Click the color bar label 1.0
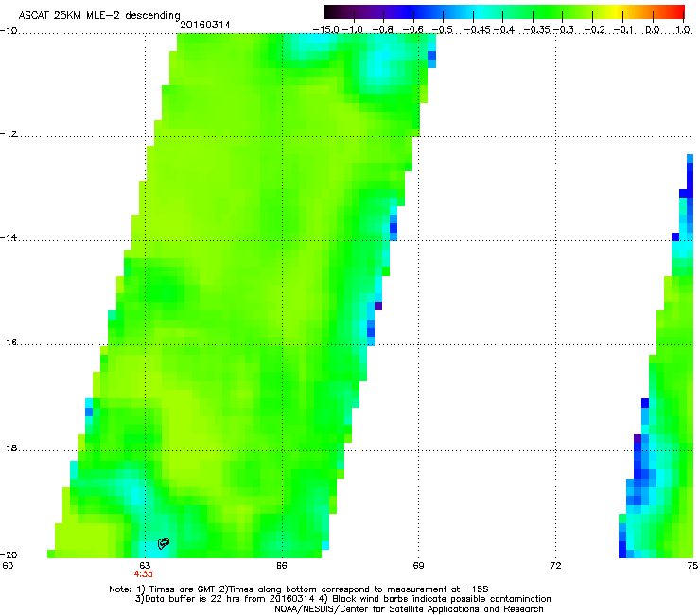This screenshot has width=700, height=615. [683, 30]
